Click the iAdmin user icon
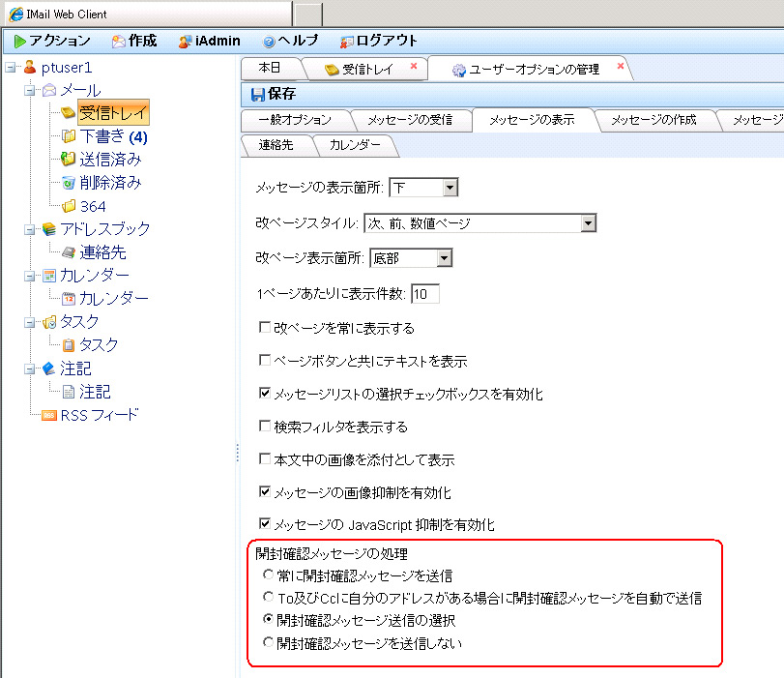The image size is (784, 678). click(x=185, y=42)
